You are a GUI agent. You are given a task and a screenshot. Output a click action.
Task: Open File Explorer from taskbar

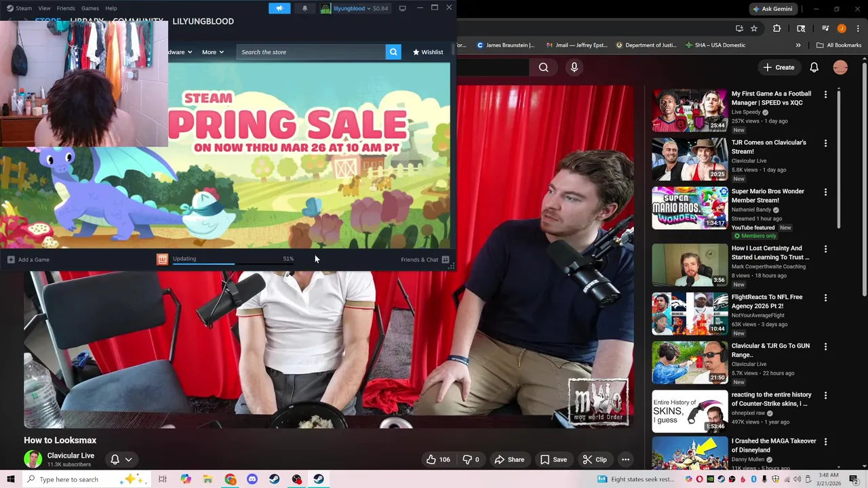click(208, 479)
